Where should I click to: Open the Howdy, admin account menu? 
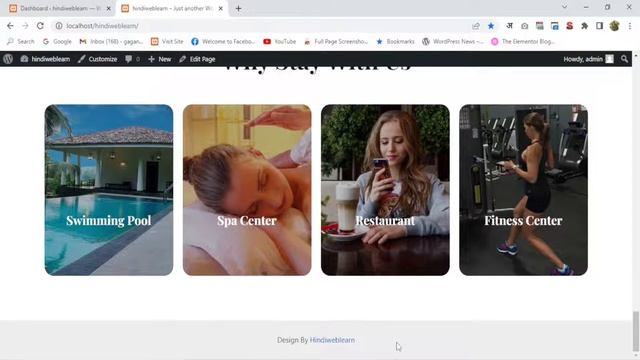[588, 59]
